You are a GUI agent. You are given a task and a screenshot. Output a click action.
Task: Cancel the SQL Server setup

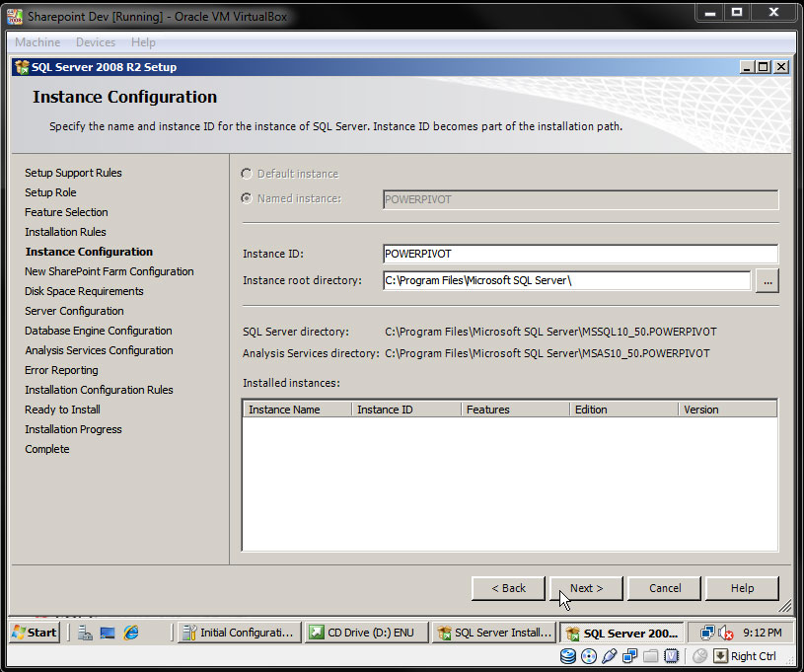pyautogui.click(x=665, y=588)
